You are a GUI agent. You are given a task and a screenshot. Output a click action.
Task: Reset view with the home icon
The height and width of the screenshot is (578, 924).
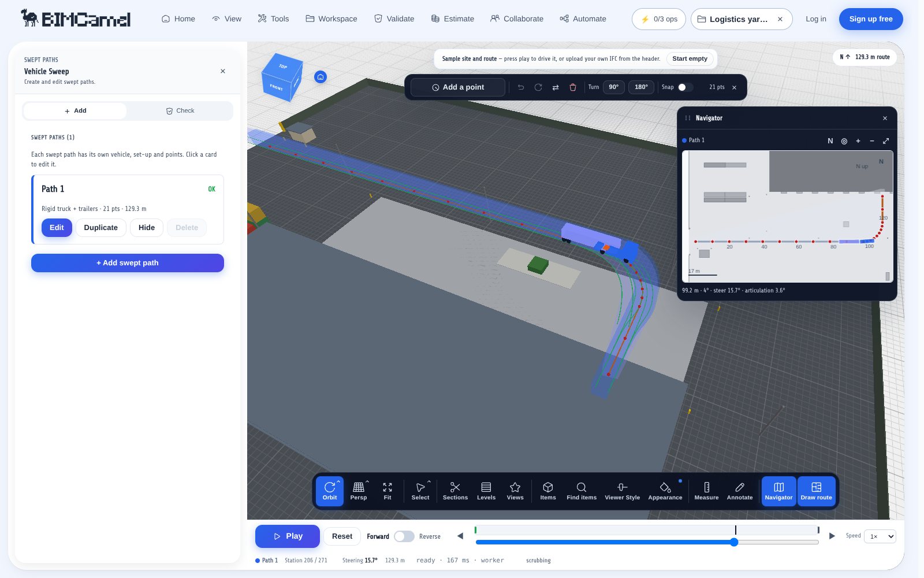click(x=321, y=77)
